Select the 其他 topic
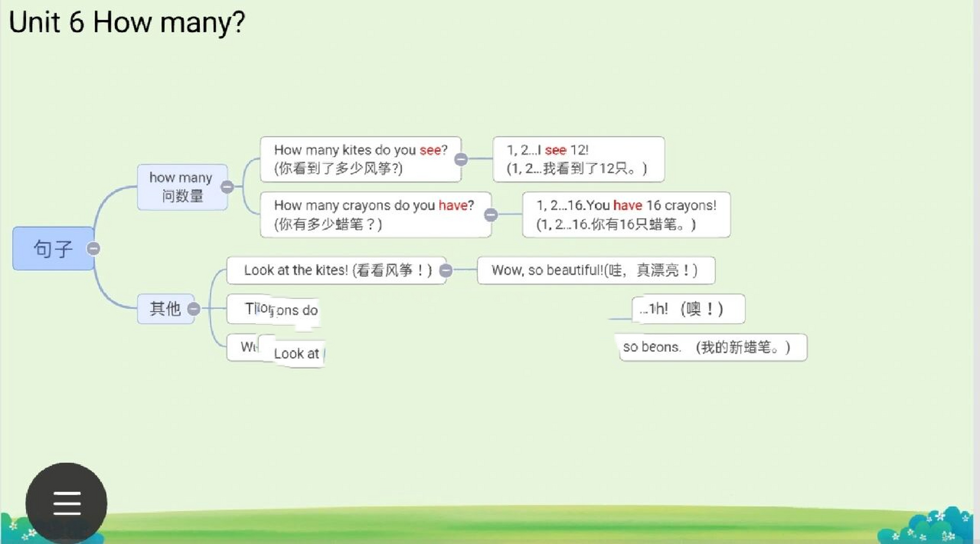980x544 pixels. tap(165, 309)
